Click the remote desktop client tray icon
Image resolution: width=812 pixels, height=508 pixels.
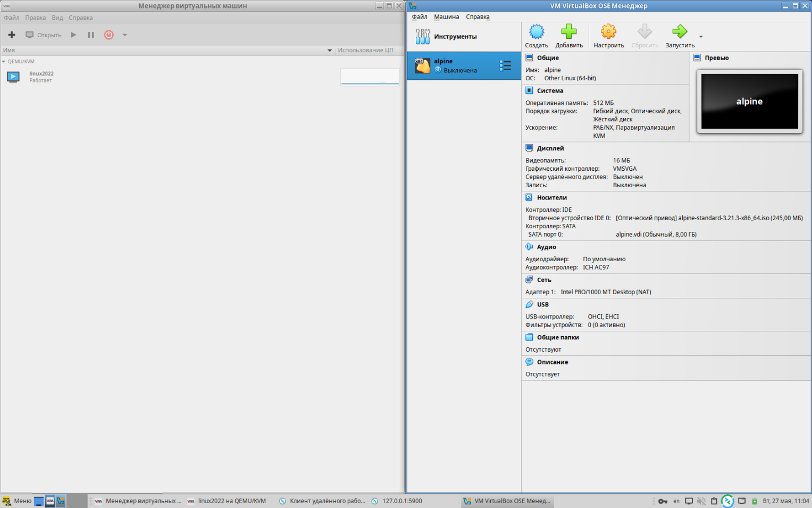(727, 501)
